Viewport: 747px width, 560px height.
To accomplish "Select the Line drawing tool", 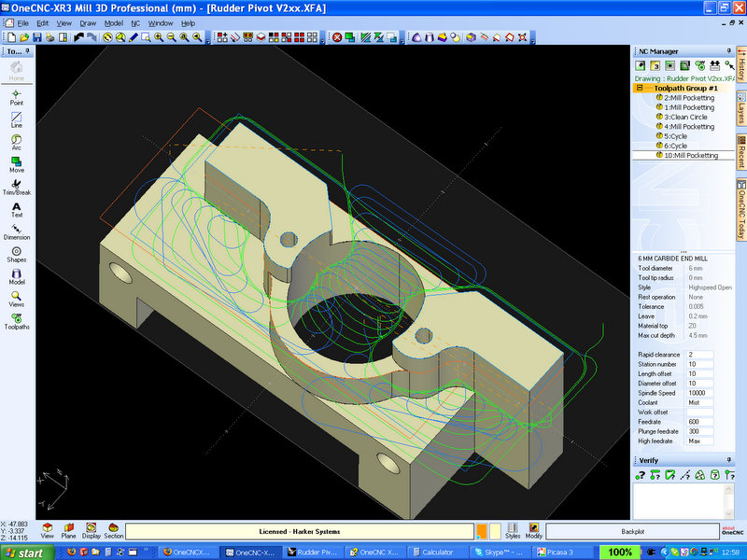I will coord(17,119).
